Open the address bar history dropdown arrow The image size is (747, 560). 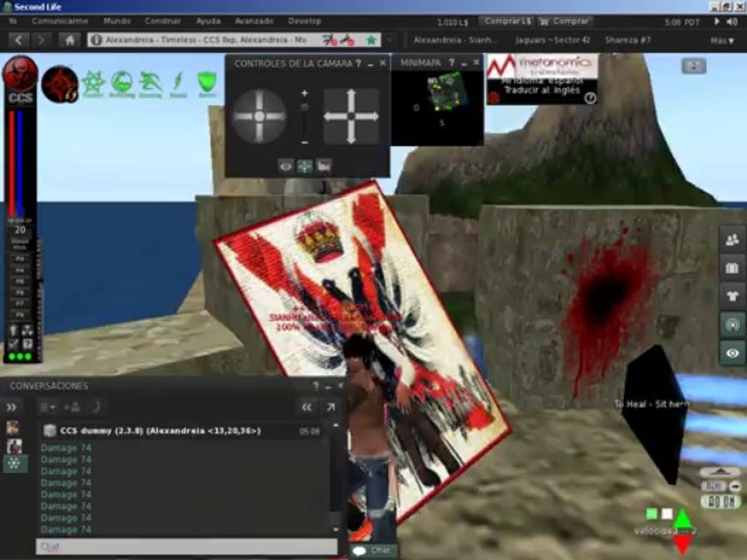389,40
